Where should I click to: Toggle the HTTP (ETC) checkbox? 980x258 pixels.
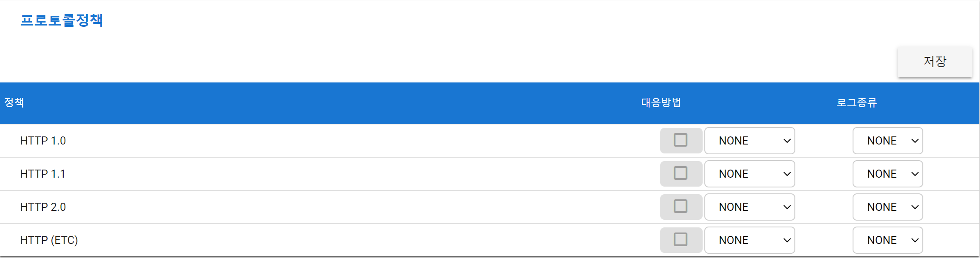click(x=681, y=239)
